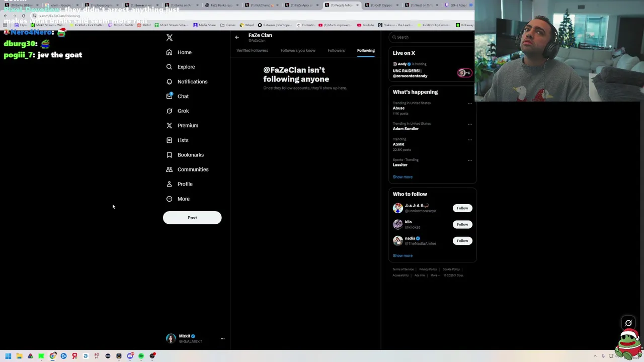Open UNC RAIDERS live space

coord(410,73)
